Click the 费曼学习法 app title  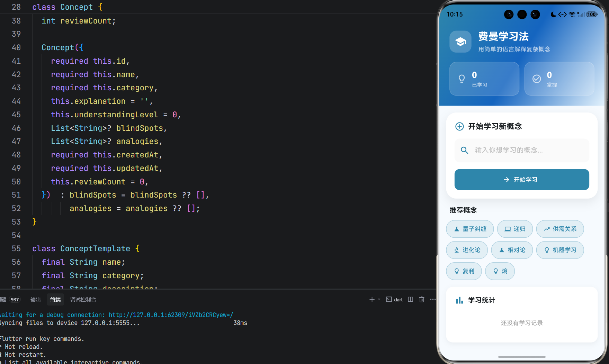(x=503, y=37)
